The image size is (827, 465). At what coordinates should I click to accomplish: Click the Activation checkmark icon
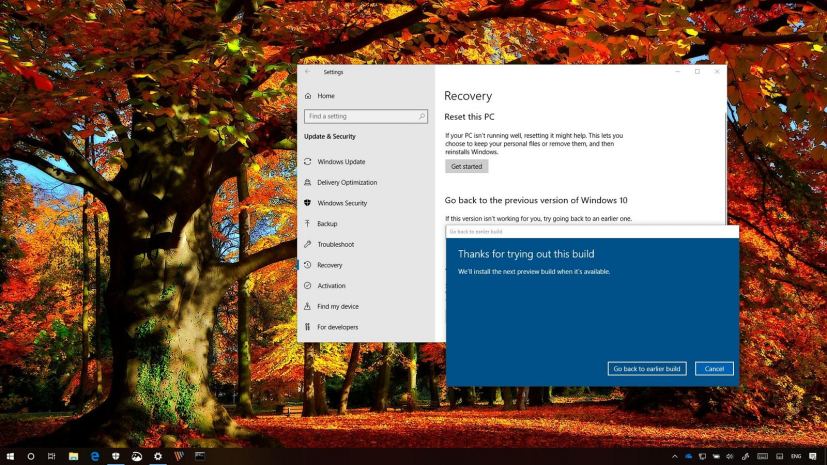click(308, 286)
